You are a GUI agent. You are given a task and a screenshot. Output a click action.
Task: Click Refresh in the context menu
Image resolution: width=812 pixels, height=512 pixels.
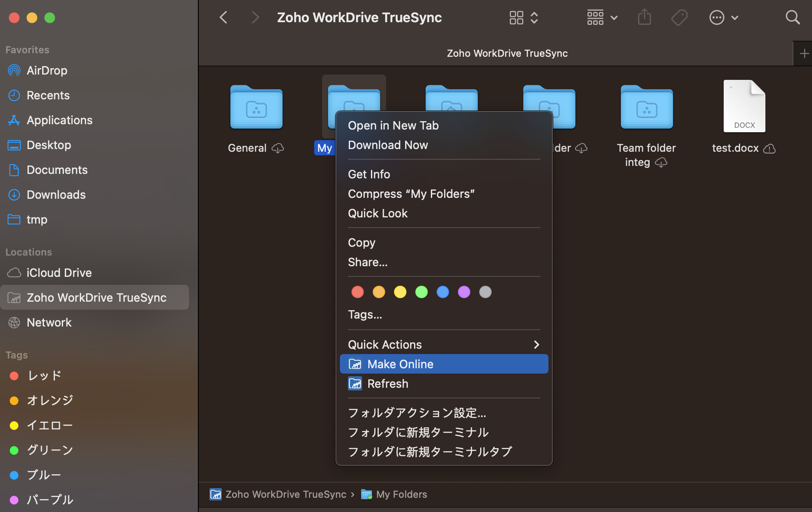click(x=387, y=384)
